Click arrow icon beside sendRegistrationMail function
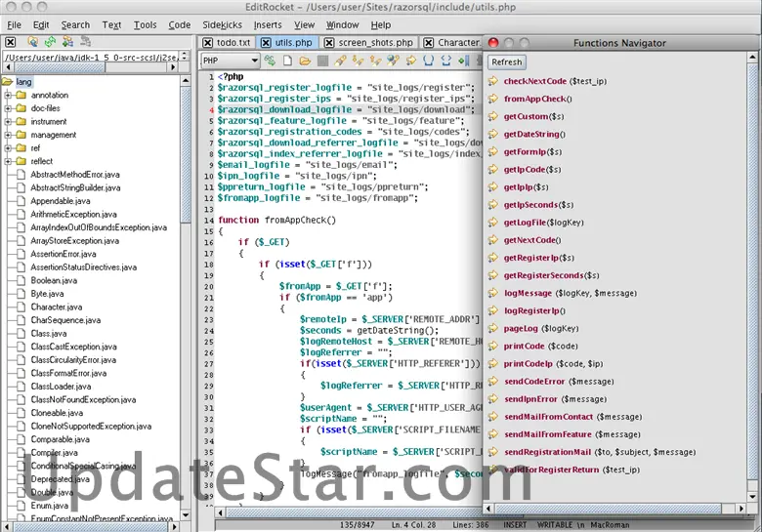Viewport: 762px width, 532px height. coord(493,452)
